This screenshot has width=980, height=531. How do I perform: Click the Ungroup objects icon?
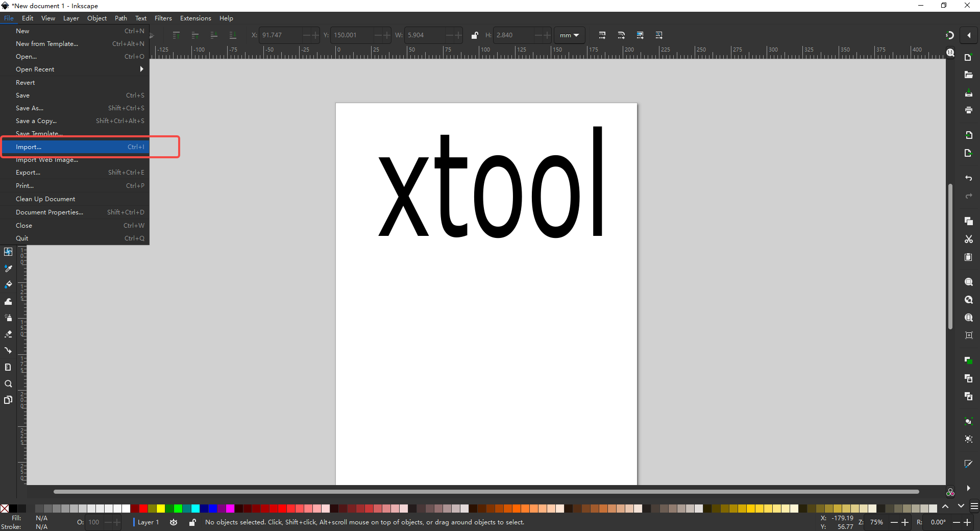click(x=968, y=439)
